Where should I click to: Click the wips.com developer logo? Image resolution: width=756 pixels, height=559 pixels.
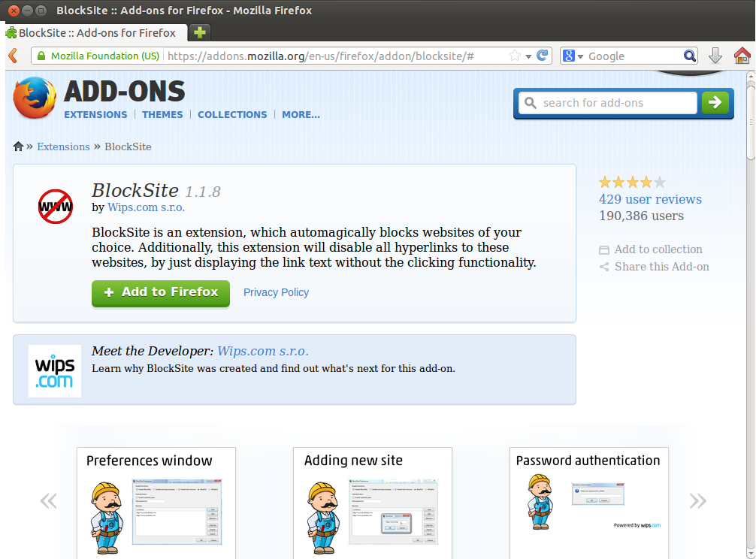[54, 371]
